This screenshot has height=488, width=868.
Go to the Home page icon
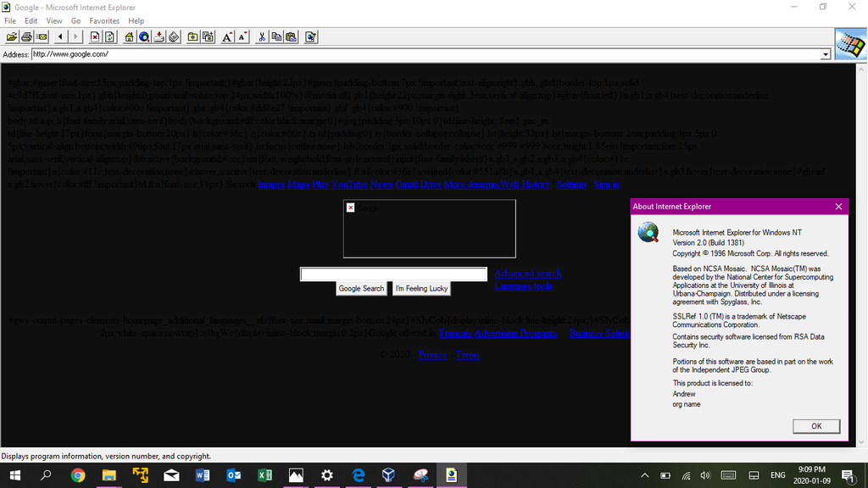point(129,36)
